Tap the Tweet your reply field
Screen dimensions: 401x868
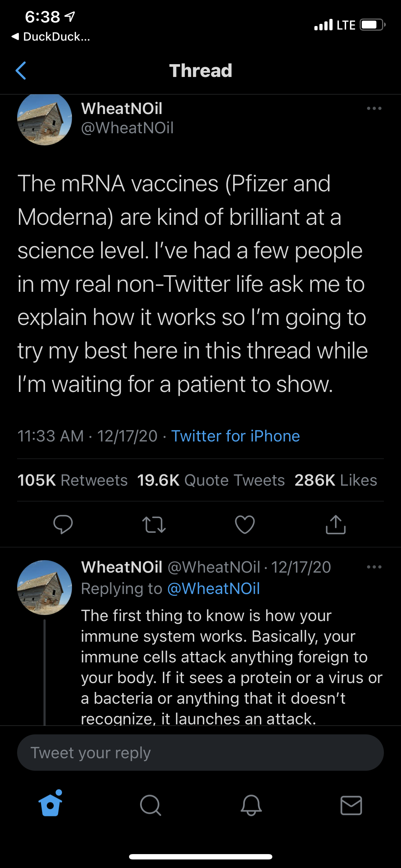click(200, 753)
